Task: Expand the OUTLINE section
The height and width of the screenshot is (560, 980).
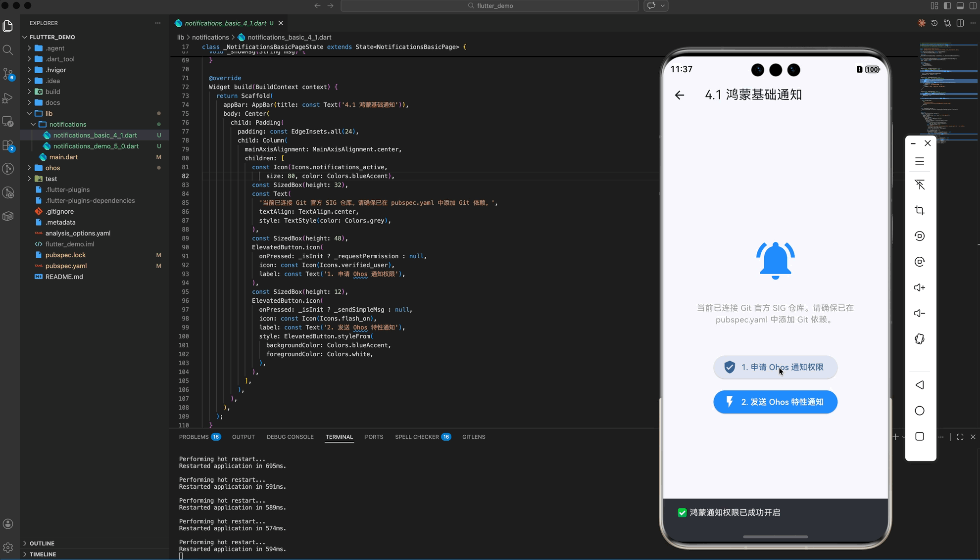Action: click(x=94, y=543)
